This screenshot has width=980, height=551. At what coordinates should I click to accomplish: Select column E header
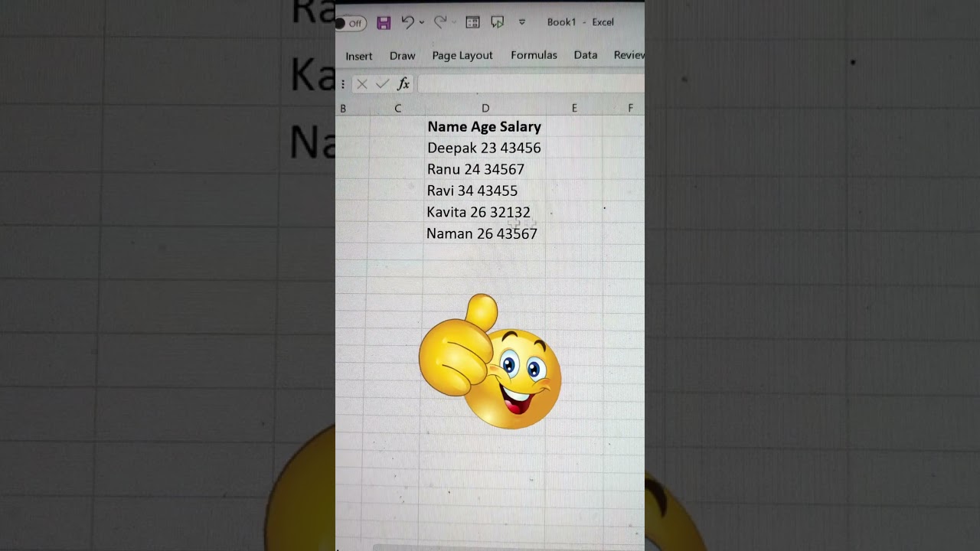pyautogui.click(x=574, y=109)
